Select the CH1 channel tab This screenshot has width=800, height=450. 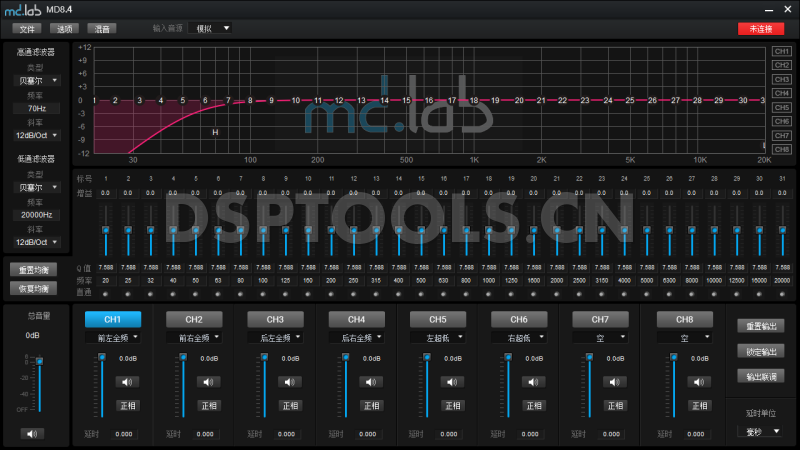113,319
